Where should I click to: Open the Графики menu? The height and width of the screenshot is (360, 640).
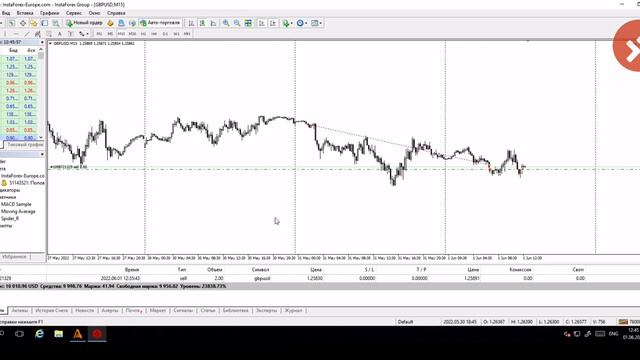coord(49,13)
